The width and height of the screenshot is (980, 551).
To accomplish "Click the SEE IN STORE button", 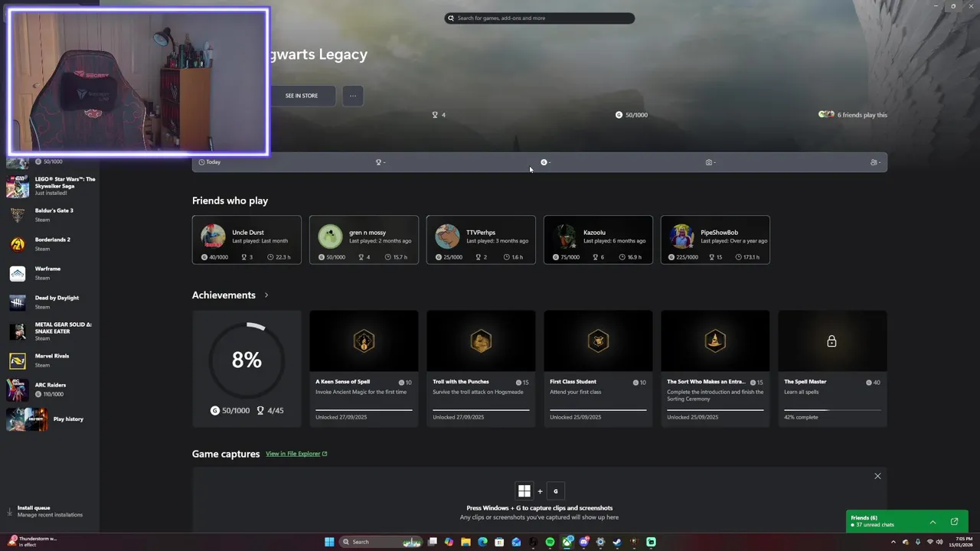I will coord(302,96).
